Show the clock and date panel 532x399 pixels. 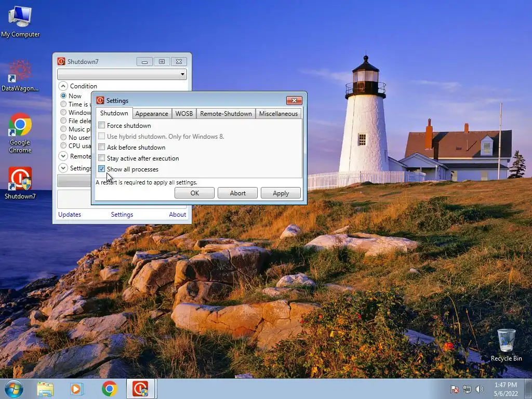coord(506,389)
